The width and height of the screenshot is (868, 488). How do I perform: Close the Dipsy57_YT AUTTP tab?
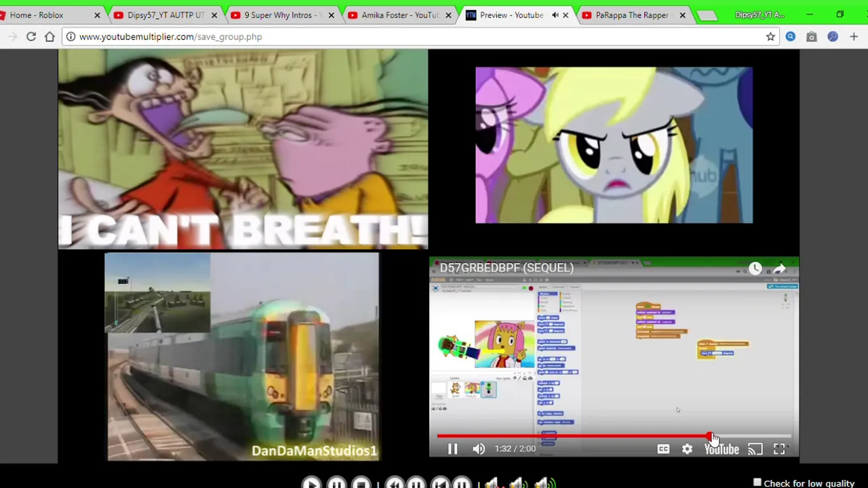click(214, 15)
